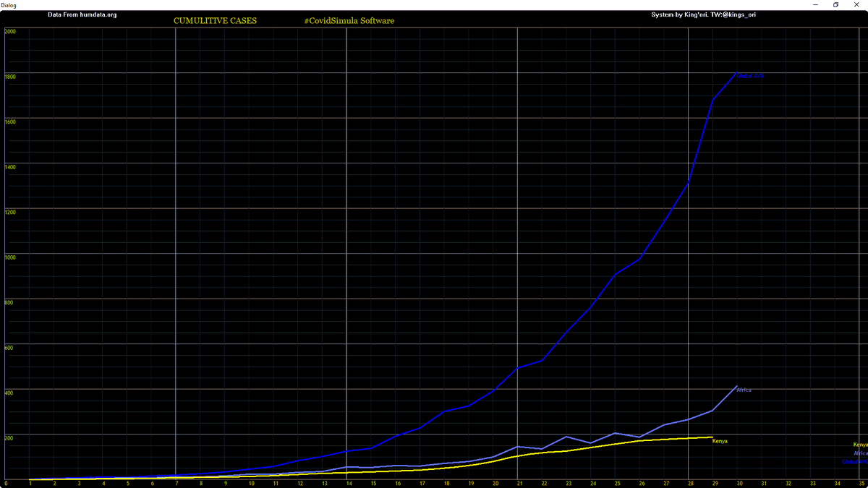868x488 pixels.
Task: Click the 'Global AVG' label at the line end
Action: tap(750, 76)
